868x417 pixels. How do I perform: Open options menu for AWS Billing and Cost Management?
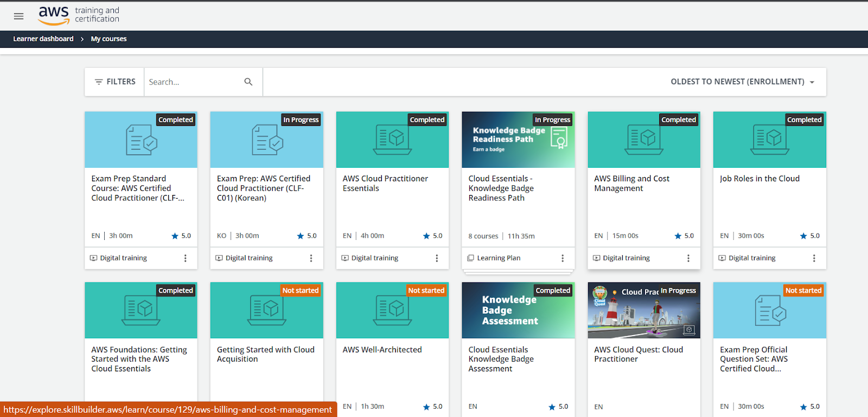click(x=688, y=258)
